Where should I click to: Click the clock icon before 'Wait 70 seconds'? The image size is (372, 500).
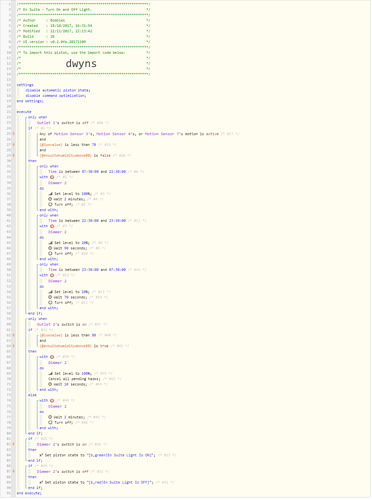50,297
